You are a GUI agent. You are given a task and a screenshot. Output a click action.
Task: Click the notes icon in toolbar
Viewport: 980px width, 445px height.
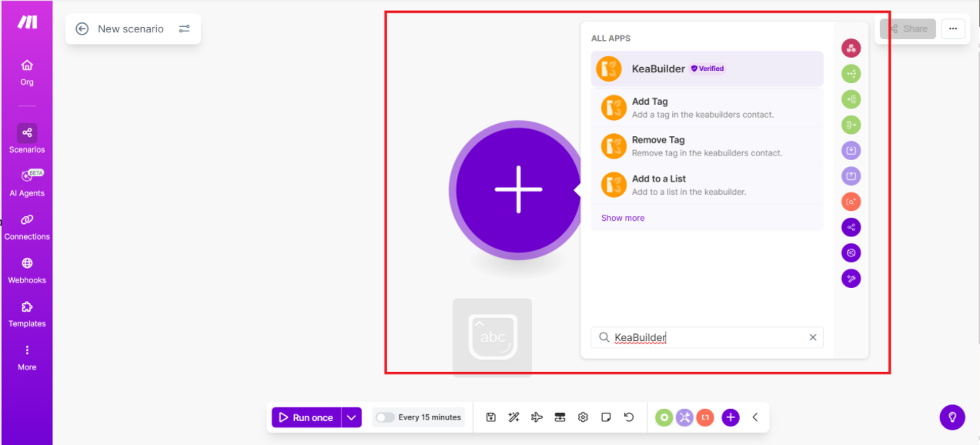(606, 417)
